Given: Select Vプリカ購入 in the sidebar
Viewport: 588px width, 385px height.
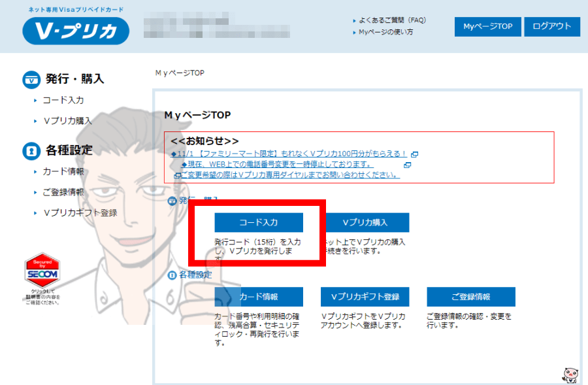Looking at the screenshot, I should click(67, 121).
